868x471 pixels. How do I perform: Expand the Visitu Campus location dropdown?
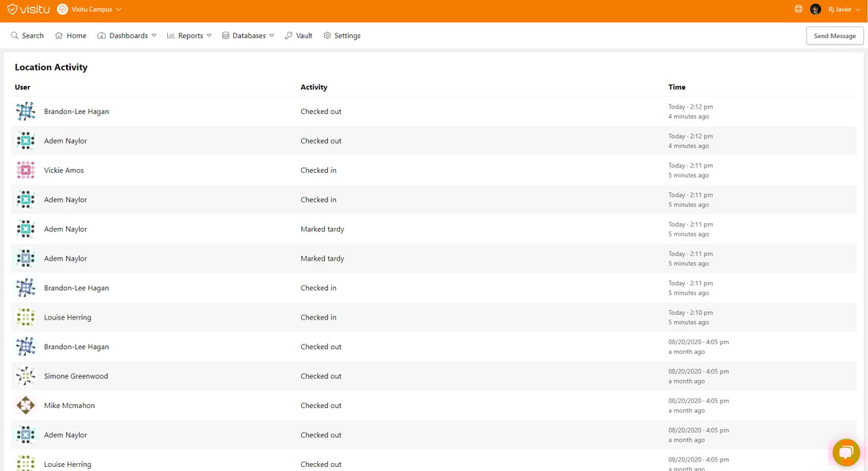(x=96, y=10)
